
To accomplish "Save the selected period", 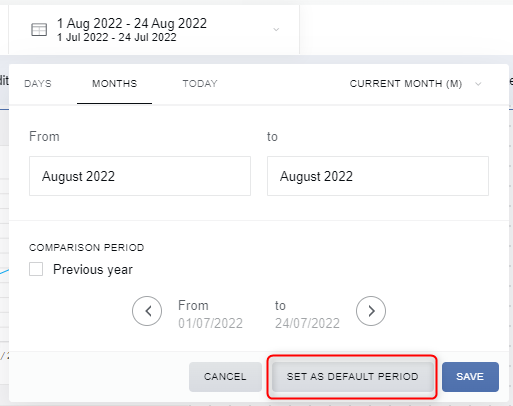I will [470, 377].
